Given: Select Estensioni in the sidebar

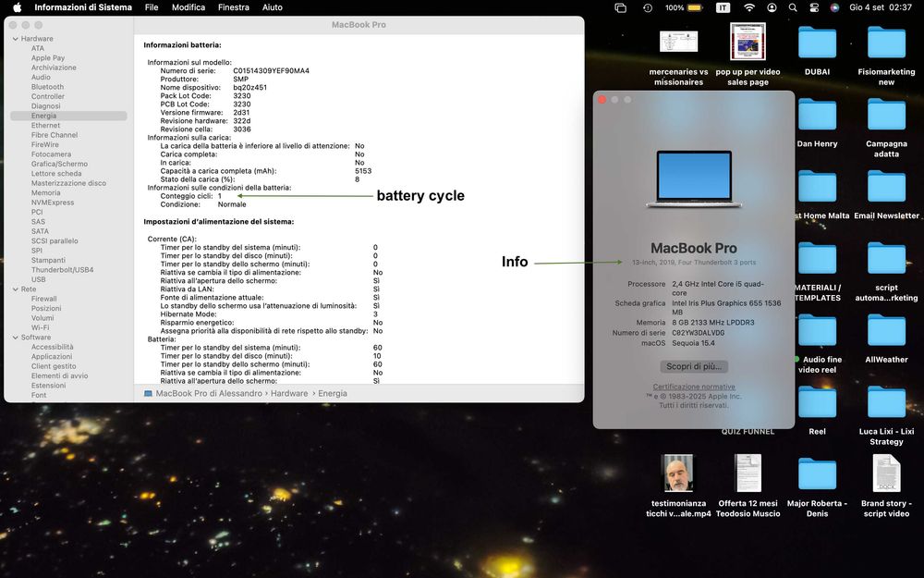Looking at the screenshot, I should [48, 386].
